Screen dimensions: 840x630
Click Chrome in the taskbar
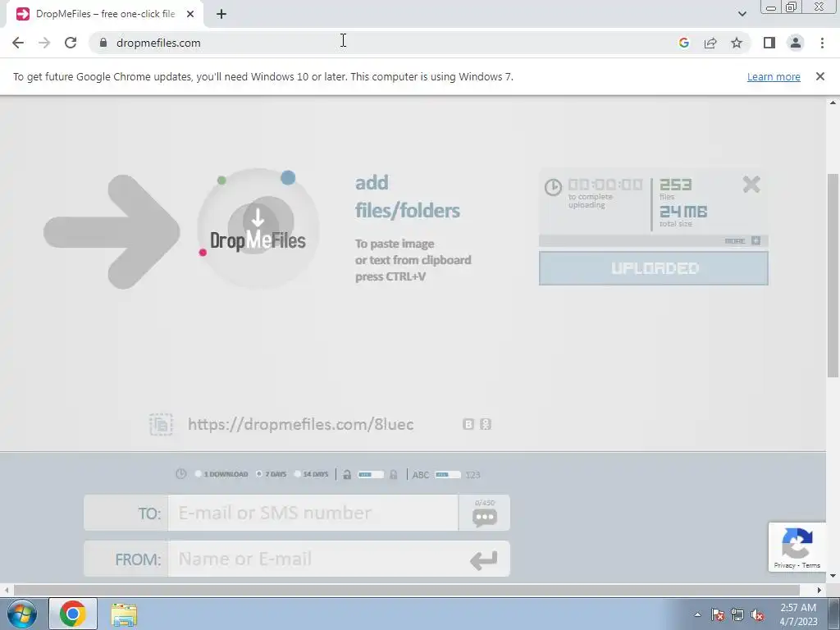click(x=73, y=614)
